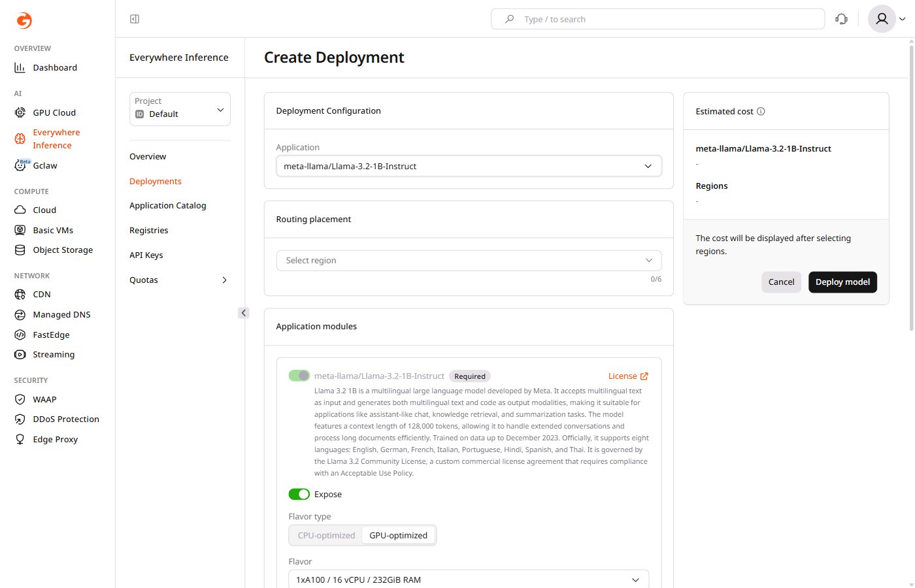This screenshot has width=915, height=588.
Task: Select GPU-optimized flavor type
Action: [398, 535]
